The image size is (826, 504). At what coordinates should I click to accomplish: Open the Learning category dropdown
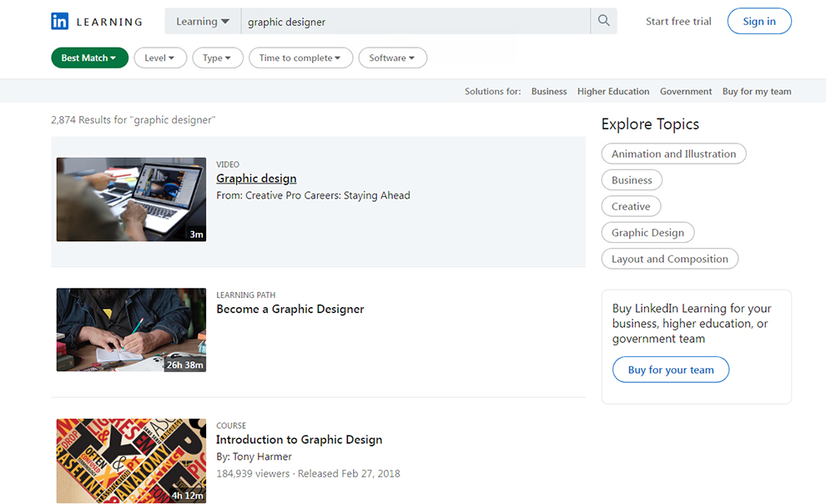pos(203,21)
